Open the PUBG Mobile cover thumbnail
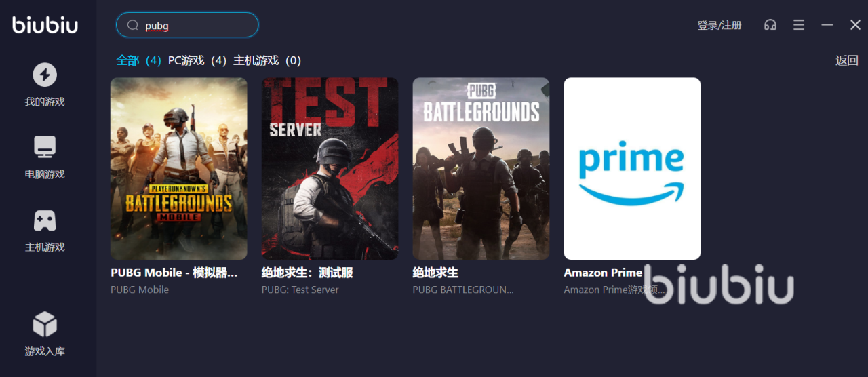The width and height of the screenshot is (868, 377). tap(179, 168)
